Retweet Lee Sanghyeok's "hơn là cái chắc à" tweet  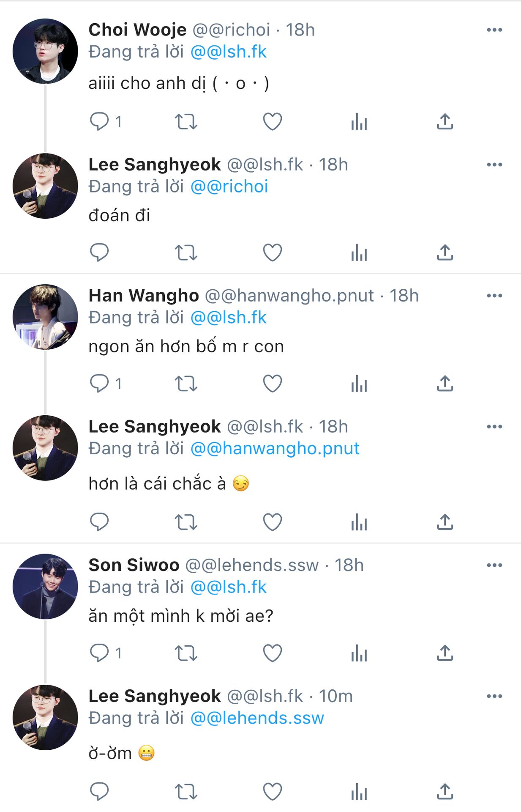pos(186,522)
